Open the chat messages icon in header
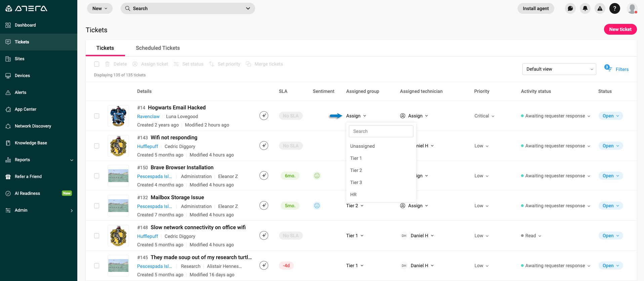The image size is (644, 281). (570, 8)
